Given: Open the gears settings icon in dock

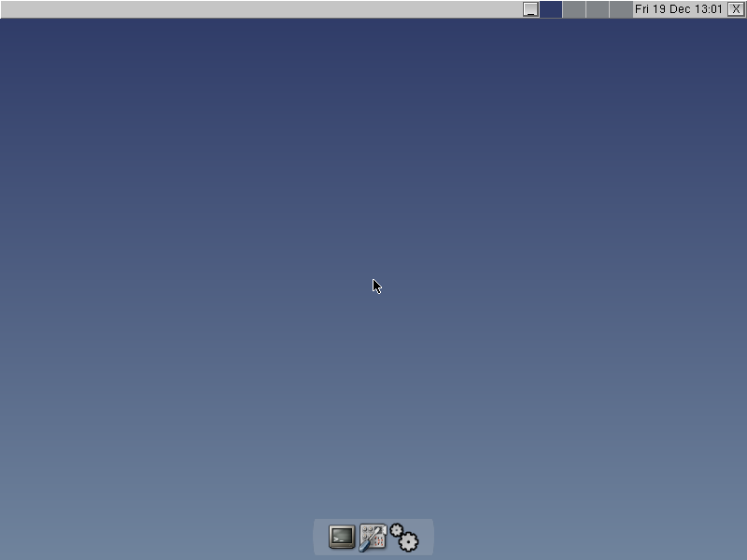Looking at the screenshot, I should tap(404, 538).
